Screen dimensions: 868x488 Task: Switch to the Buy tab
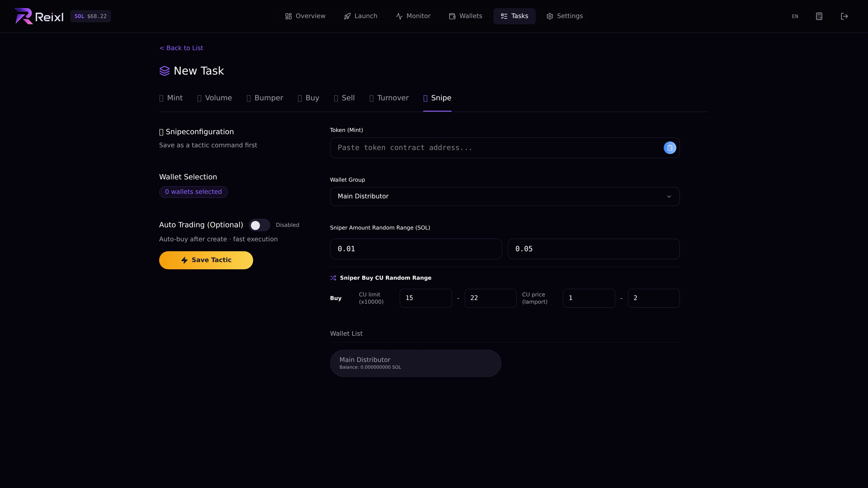[x=308, y=98]
